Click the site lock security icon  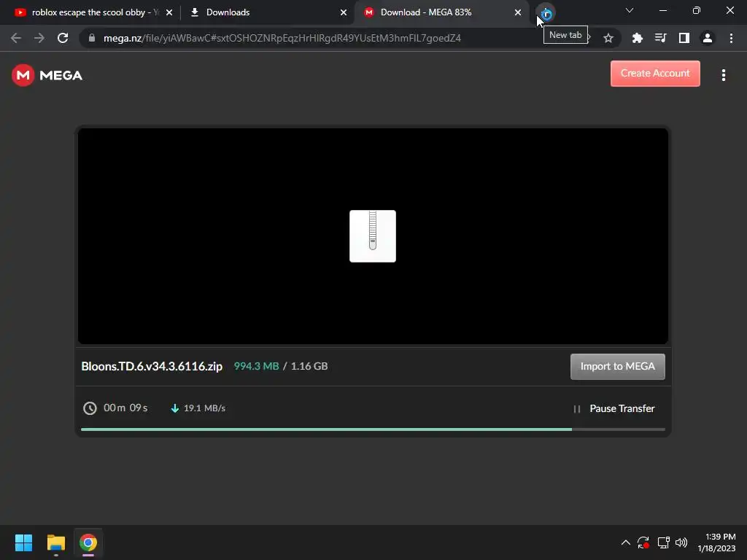(x=92, y=38)
